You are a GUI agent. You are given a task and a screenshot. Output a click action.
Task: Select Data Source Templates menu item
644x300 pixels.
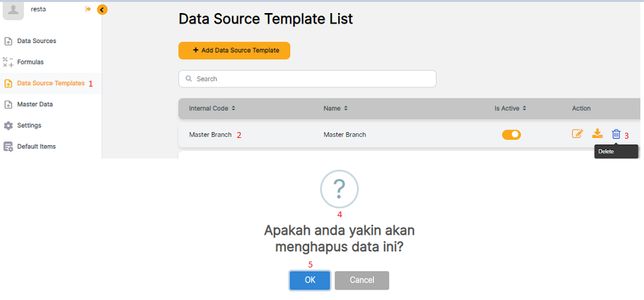51,83
